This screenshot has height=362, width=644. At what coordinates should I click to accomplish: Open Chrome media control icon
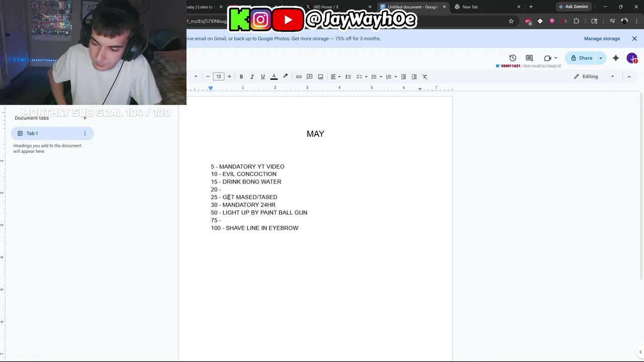click(x=612, y=21)
